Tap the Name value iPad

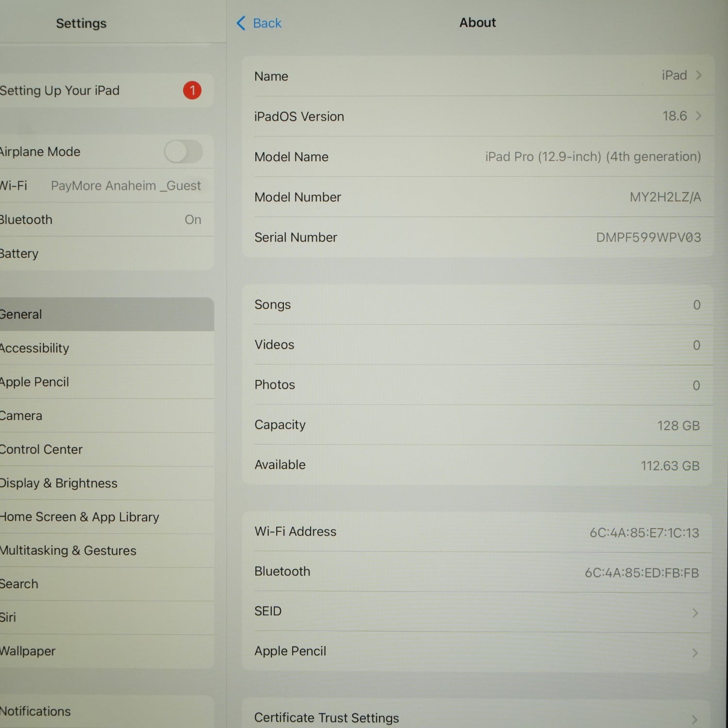[675, 75]
